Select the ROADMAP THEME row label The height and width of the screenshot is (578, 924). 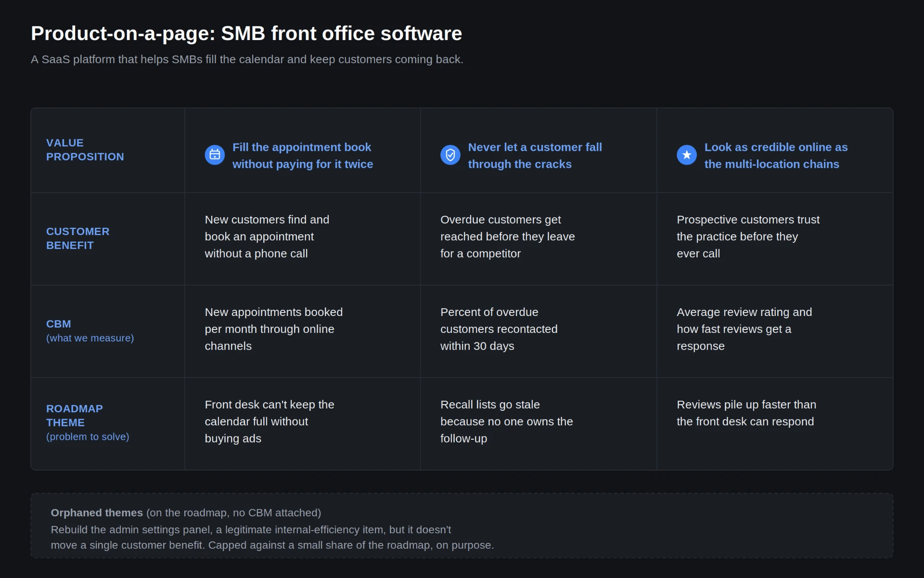tap(75, 416)
